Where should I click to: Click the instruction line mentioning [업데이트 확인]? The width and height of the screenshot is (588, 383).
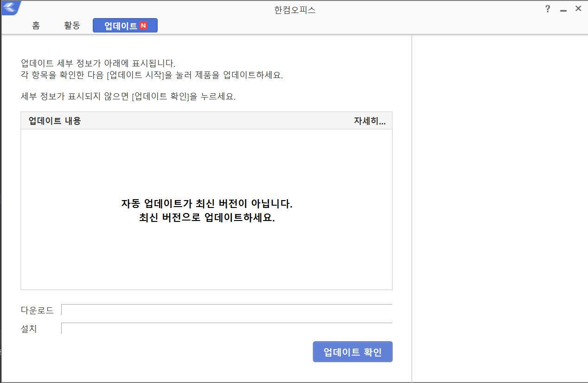128,97
